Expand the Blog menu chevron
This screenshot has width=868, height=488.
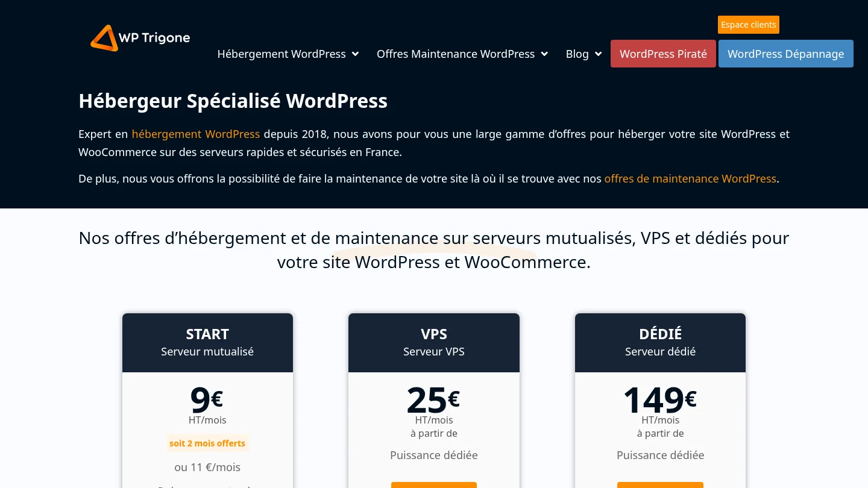(x=598, y=54)
